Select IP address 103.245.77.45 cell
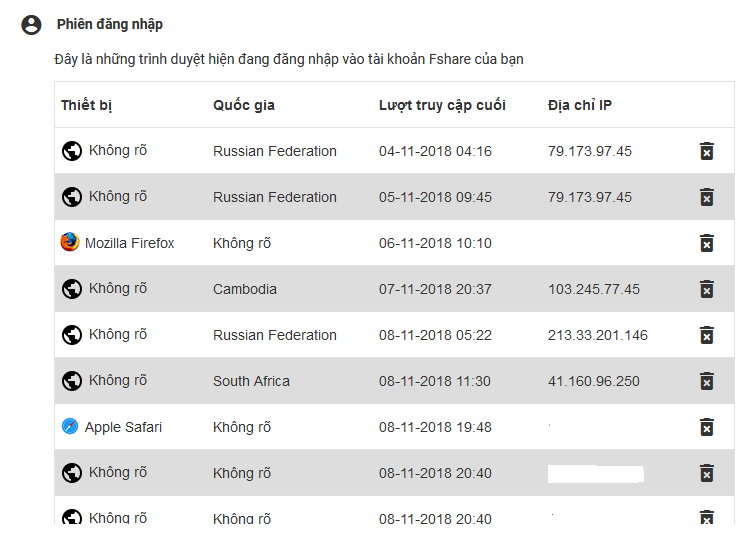742x545 pixels. pyautogui.click(x=594, y=289)
